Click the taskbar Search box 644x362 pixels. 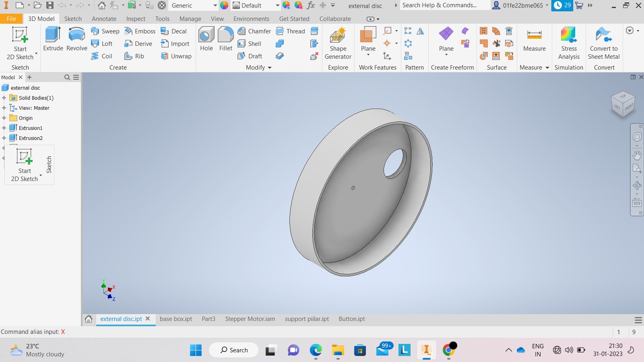[x=233, y=350]
